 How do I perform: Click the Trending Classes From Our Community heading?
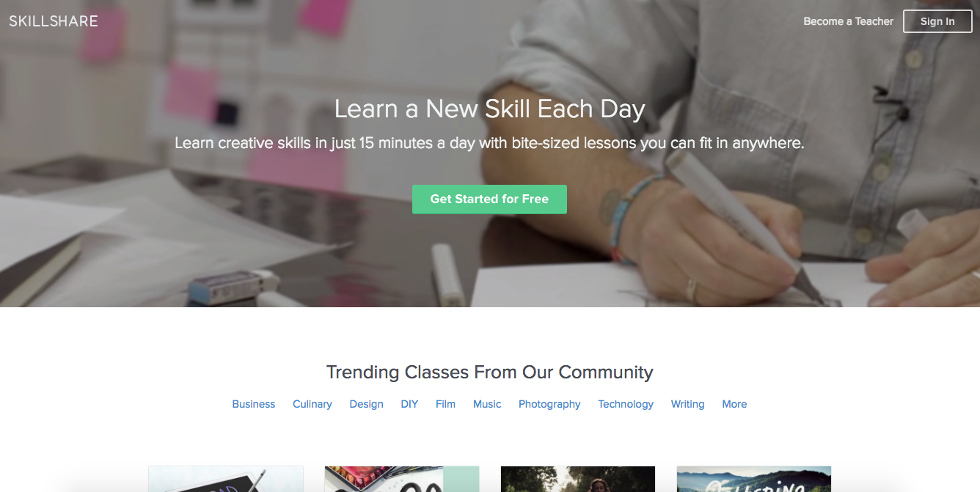(x=490, y=372)
